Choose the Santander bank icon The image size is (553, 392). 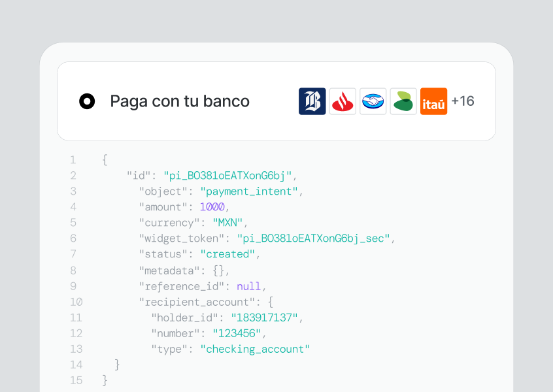click(343, 101)
